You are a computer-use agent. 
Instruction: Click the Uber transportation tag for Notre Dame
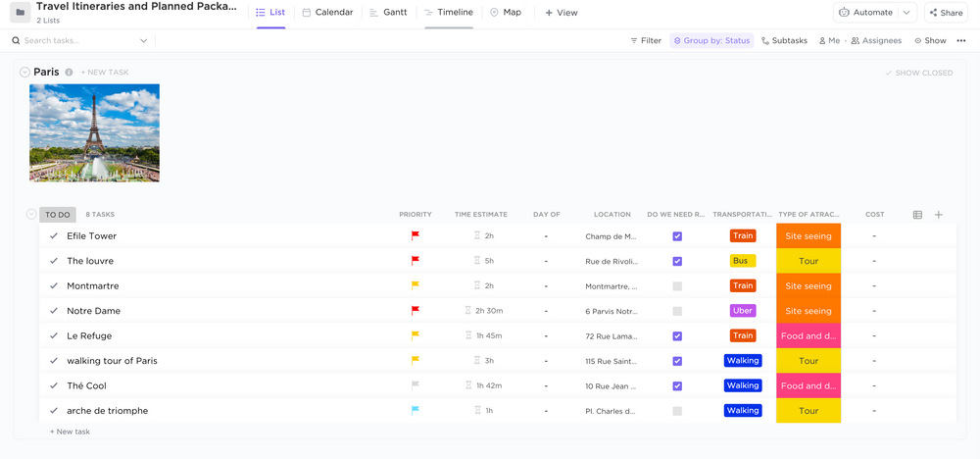point(743,311)
